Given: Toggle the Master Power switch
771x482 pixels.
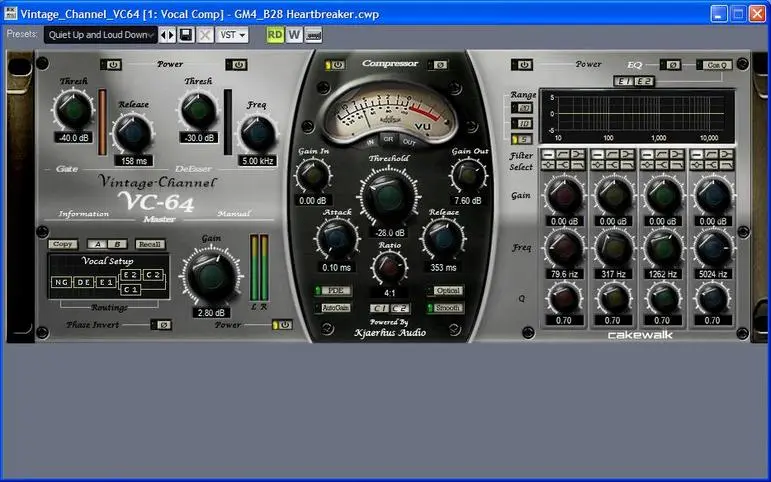Looking at the screenshot, I should tap(282, 325).
